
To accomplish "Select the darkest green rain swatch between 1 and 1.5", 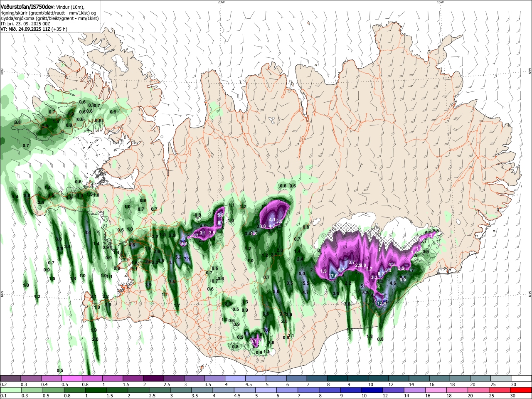I will point(96,390).
